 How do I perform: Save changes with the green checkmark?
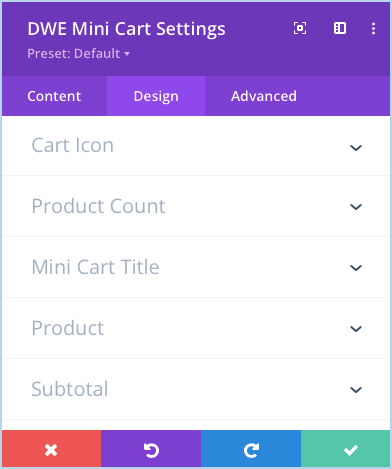[345, 449]
